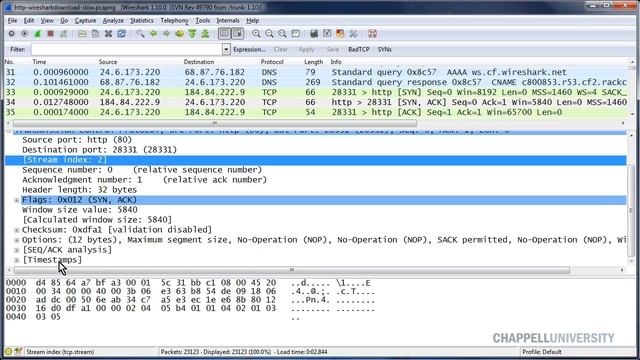Open the filter history dropdown arrow

[226, 49]
